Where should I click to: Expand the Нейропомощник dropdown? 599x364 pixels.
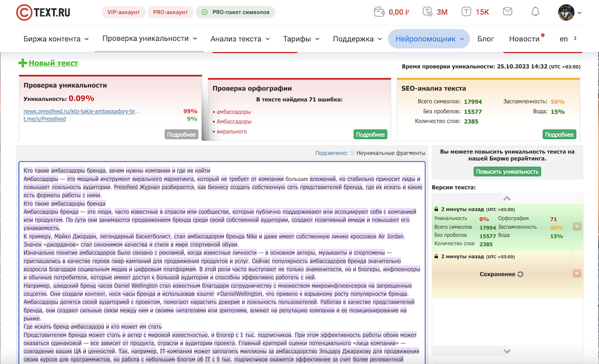pyautogui.click(x=428, y=39)
